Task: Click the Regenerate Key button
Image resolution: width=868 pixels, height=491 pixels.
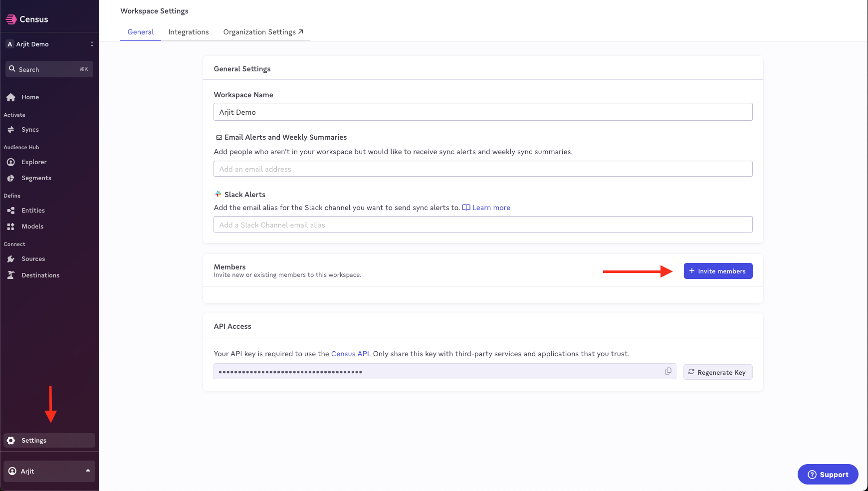Action: click(x=717, y=372)
